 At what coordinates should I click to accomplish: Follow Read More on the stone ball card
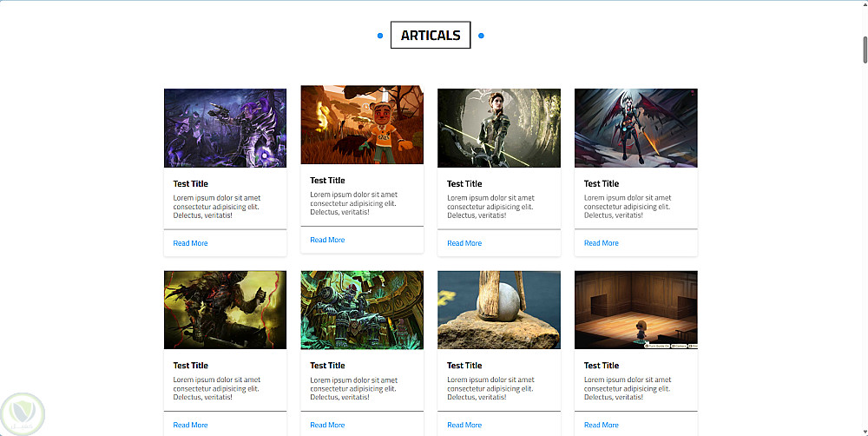click(464, 425)
